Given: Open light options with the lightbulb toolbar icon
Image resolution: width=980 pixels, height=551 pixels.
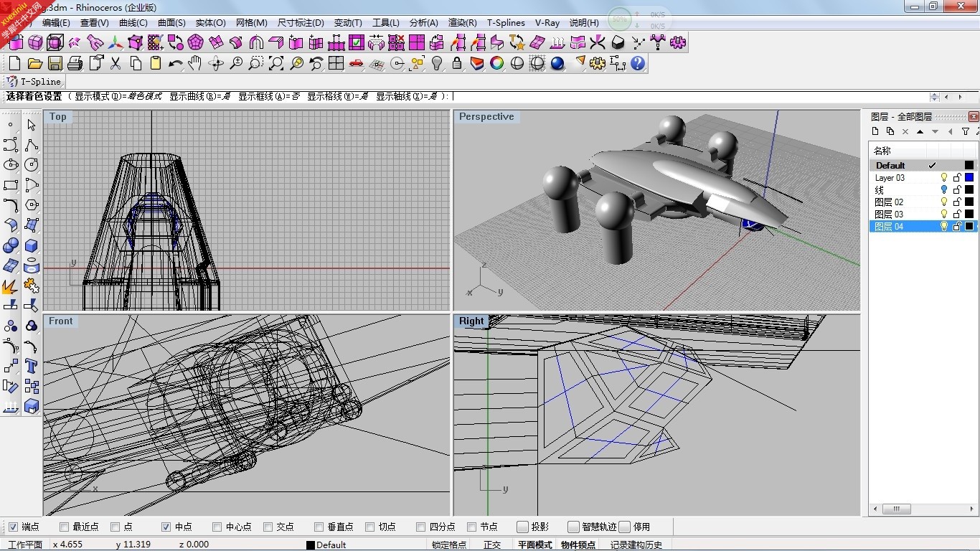Looking at the screenshot, I should pos(437,64).
